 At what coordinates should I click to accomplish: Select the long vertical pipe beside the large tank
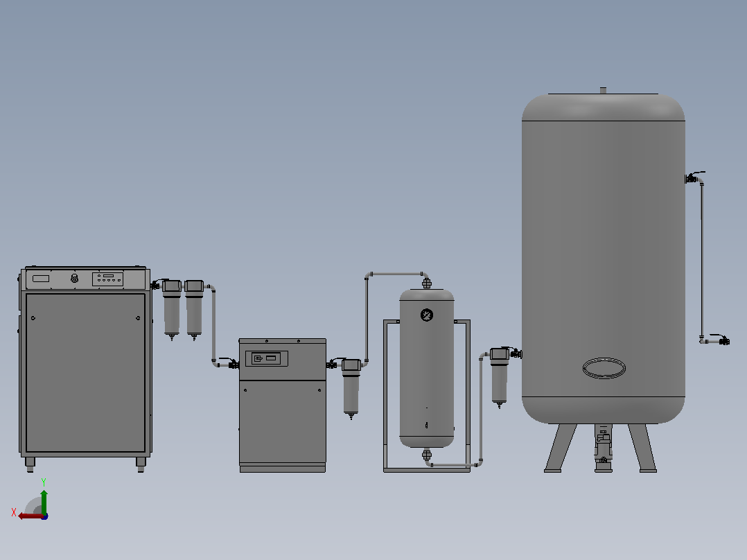click(702, 260)
